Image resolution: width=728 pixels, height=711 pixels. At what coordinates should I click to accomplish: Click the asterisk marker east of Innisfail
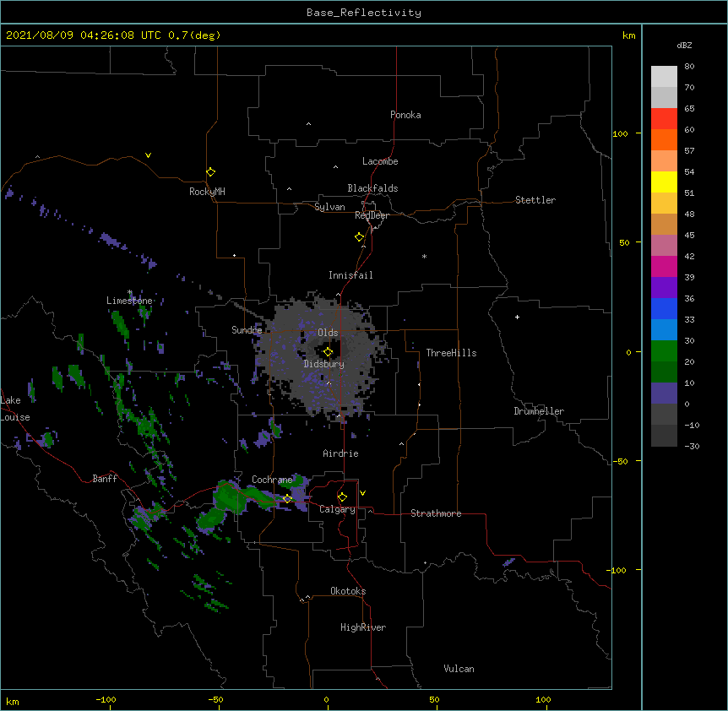coord(424,256)
